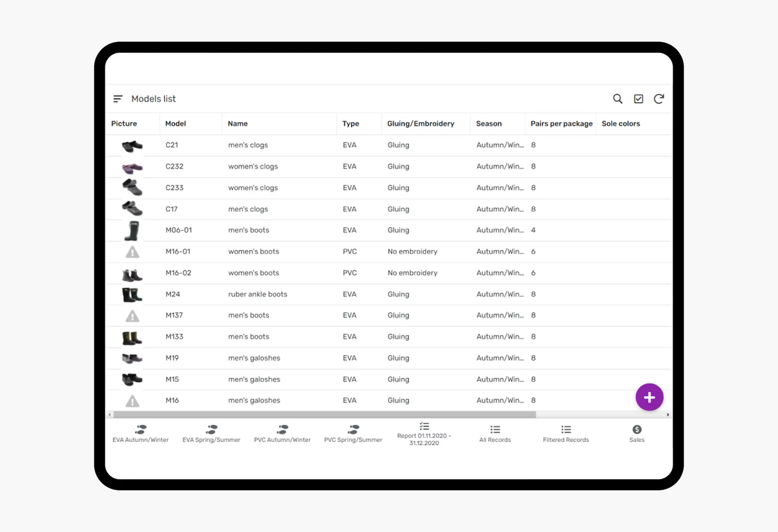This screenshot has height=532, width=778.
Task: Open the Sales dollar icon view
Action: point(637,434)
